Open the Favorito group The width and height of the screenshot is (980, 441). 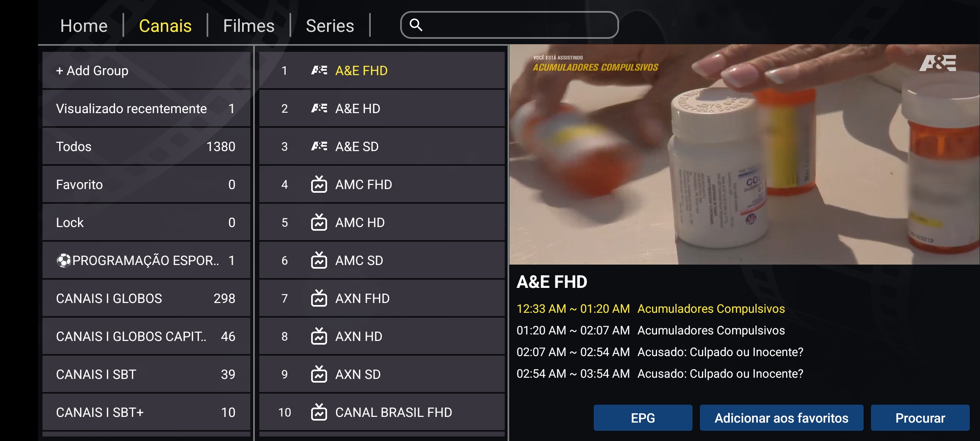coord(146,185)
